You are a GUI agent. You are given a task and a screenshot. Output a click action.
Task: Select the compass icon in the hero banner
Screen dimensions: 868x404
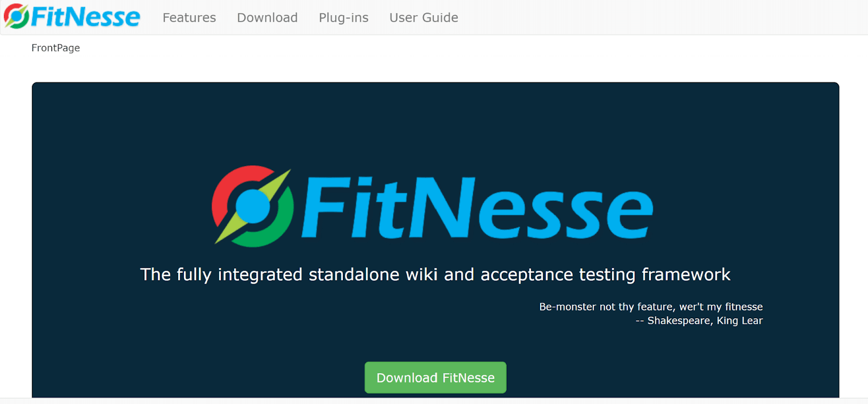tap(252, 206)
